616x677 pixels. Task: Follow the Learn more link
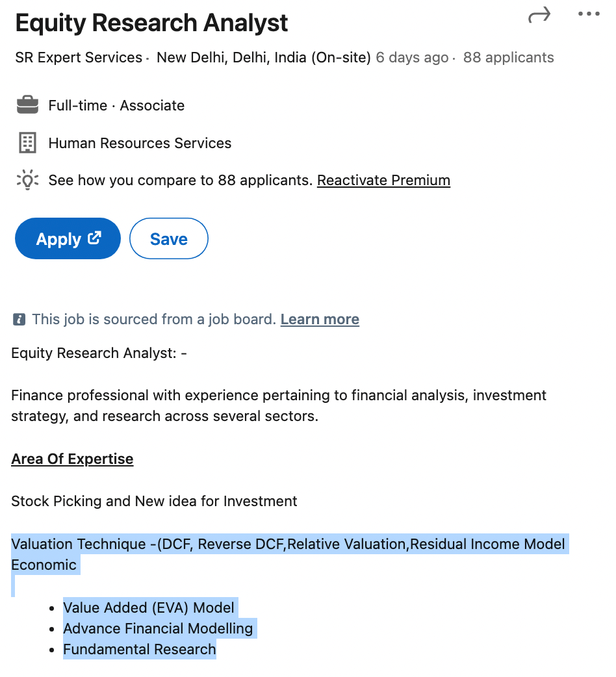[320, 320]
